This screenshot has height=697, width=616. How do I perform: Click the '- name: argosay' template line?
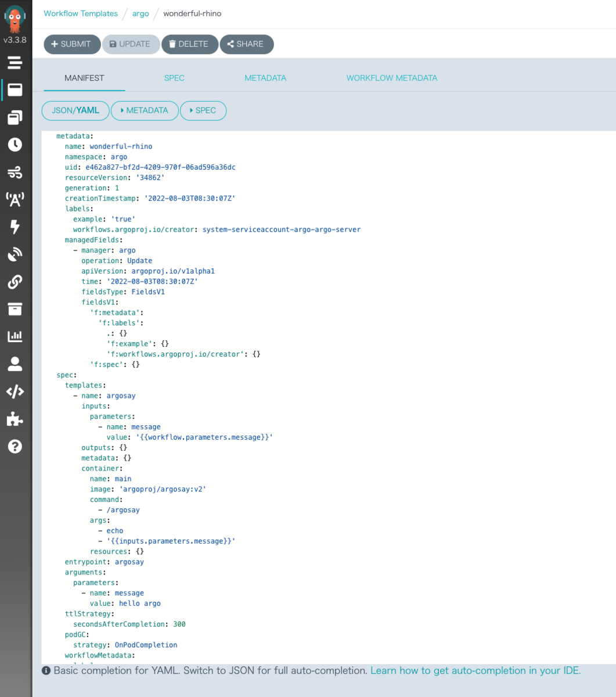(105, 396)
